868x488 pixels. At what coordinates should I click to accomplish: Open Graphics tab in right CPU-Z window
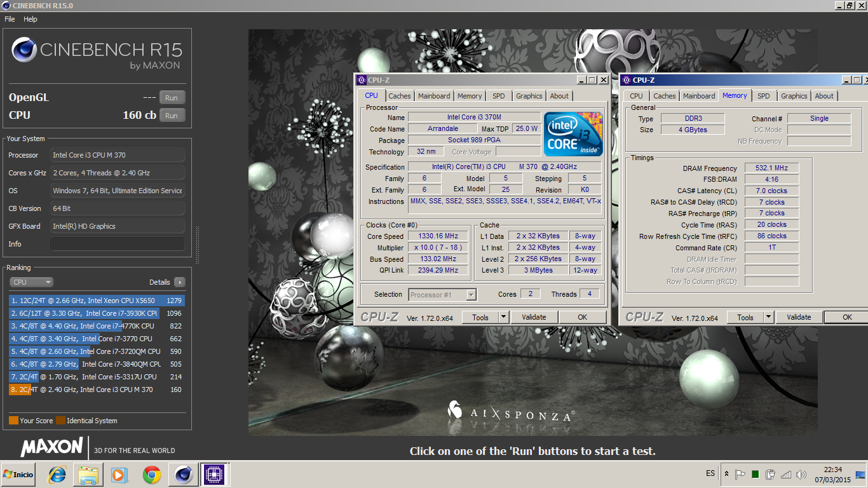coord(794,96)
